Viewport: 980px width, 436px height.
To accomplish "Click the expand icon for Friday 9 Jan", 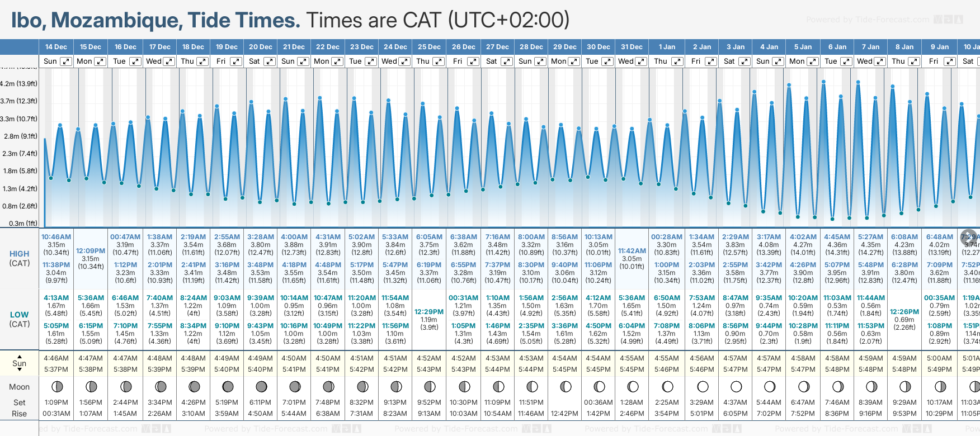I will click(949, 61).
